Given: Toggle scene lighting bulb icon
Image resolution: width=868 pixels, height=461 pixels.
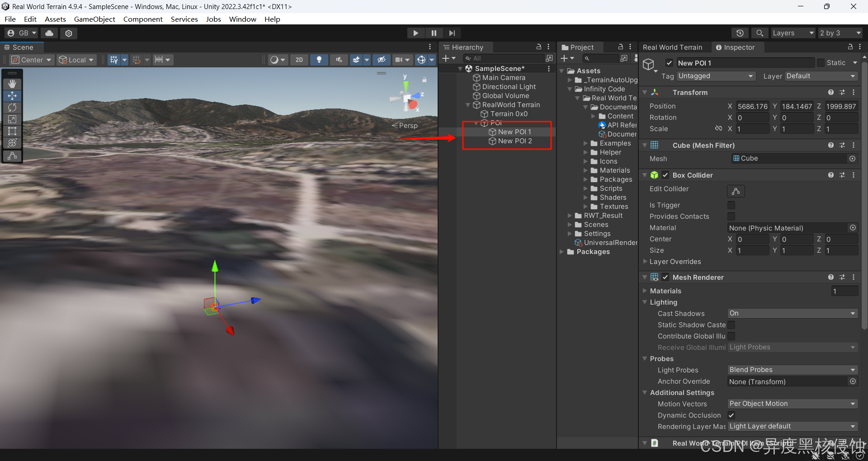Looking at the screenshot, I should tap(319, 60).
